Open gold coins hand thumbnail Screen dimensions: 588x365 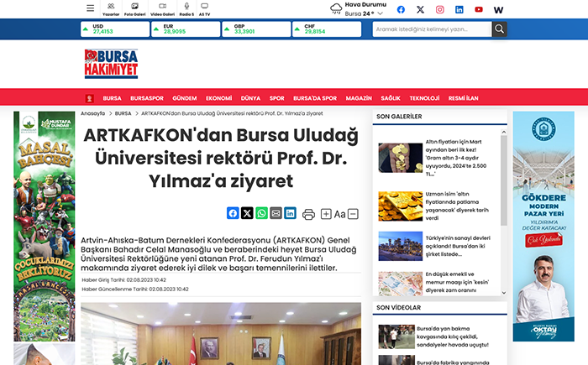click(401, 158)
